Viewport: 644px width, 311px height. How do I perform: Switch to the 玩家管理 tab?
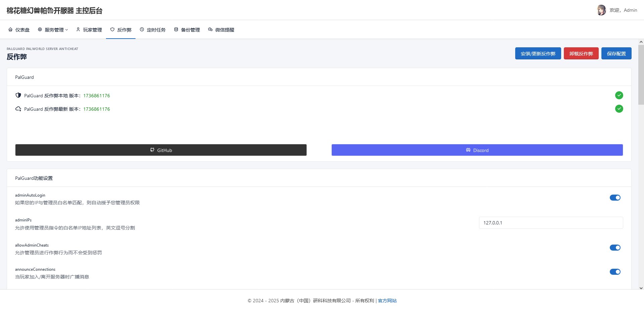click(89, 30)
